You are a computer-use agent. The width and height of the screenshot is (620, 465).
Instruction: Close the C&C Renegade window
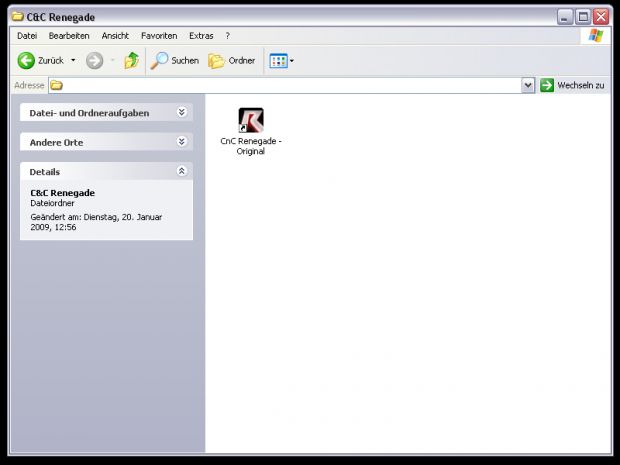point(601,17)
